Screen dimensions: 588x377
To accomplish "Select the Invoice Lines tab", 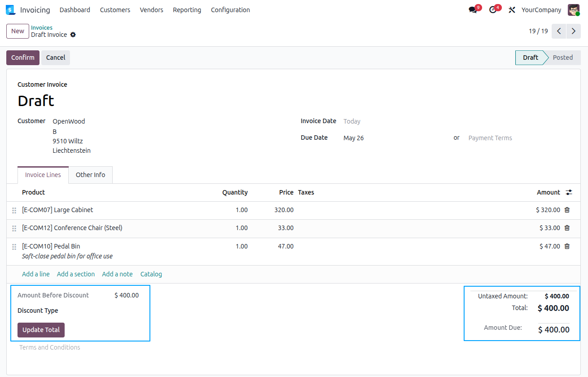I will coord(43,175).
